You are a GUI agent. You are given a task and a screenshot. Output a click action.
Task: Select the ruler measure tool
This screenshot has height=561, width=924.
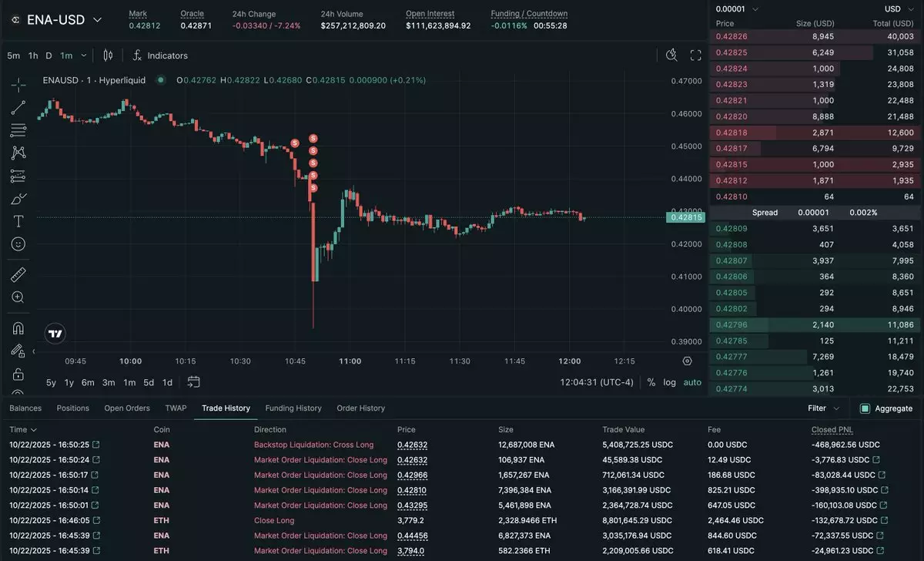(x=18, y=274)
